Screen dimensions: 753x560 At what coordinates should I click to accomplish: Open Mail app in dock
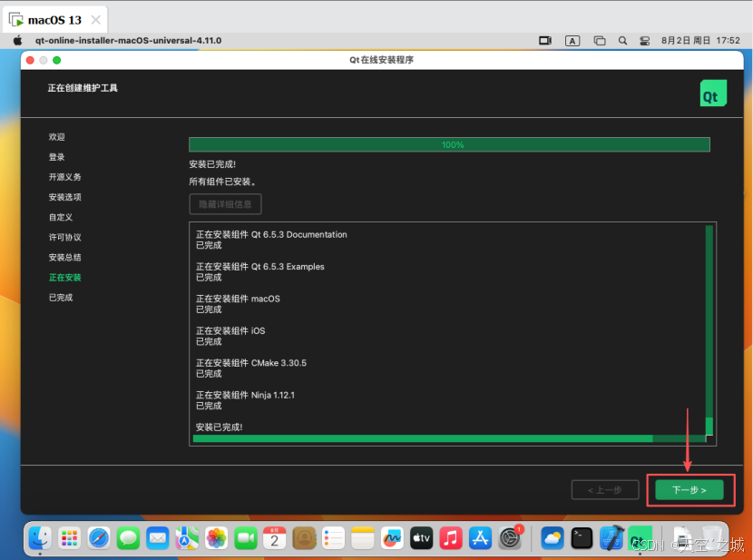point(158,538)
